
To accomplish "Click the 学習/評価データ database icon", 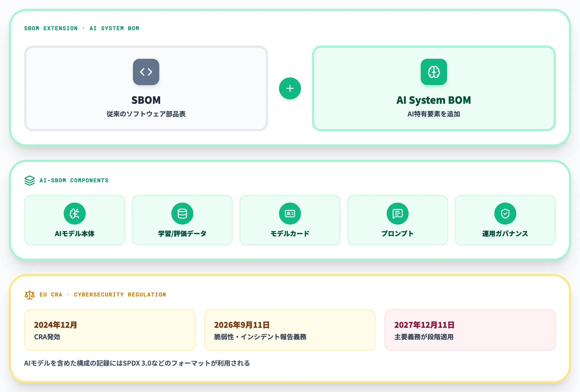I will point(182,214).
